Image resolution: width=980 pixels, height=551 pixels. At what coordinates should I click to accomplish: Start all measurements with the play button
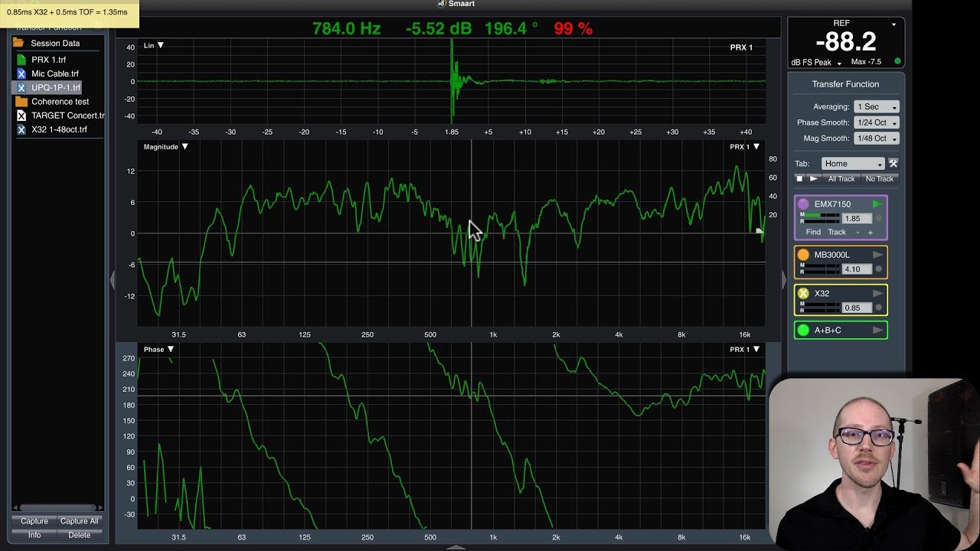814,178
